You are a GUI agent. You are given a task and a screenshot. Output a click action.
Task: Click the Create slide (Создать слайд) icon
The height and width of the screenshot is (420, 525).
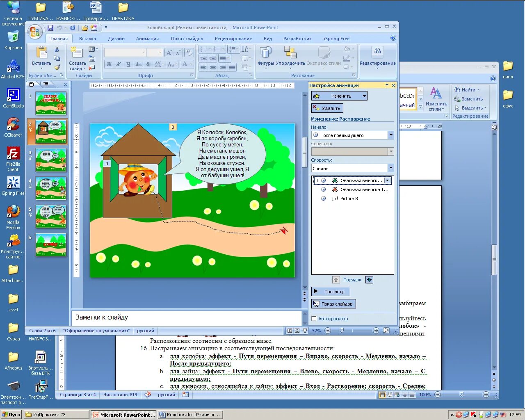(x=77, y=52)
